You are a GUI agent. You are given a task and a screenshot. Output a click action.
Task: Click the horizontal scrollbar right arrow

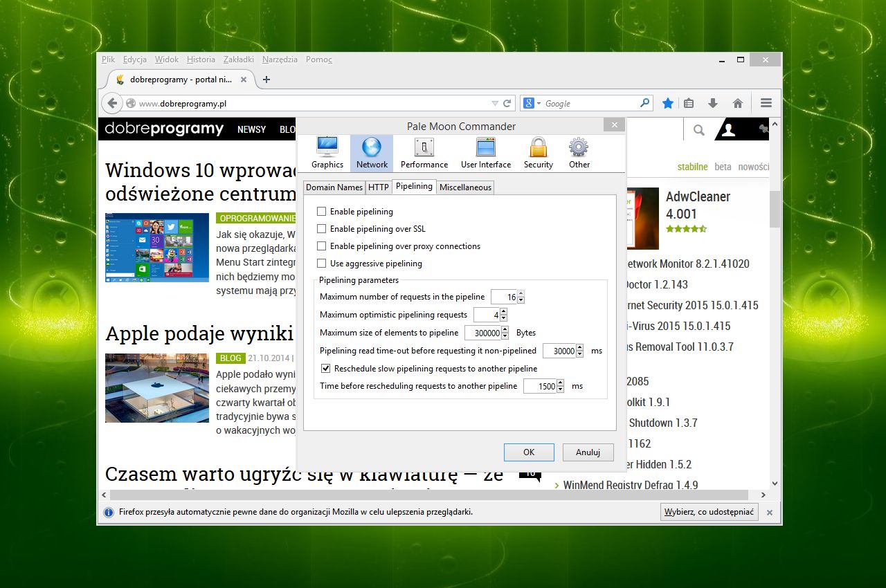tap(763, 495)
